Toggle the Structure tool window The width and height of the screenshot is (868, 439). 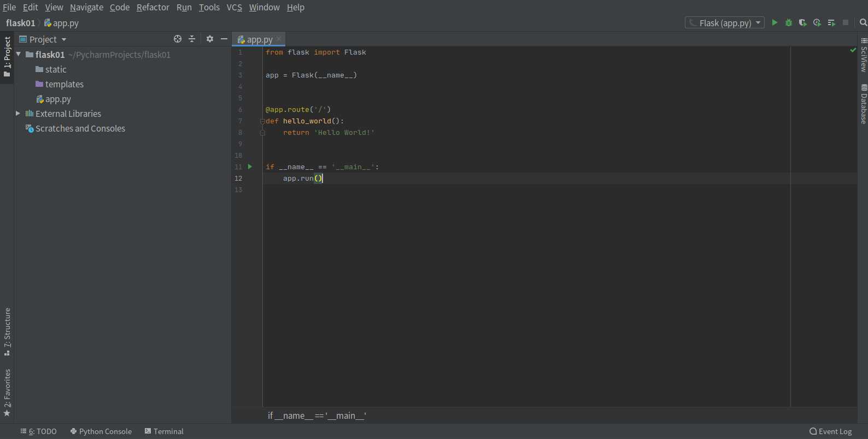(x=7, y=332)
